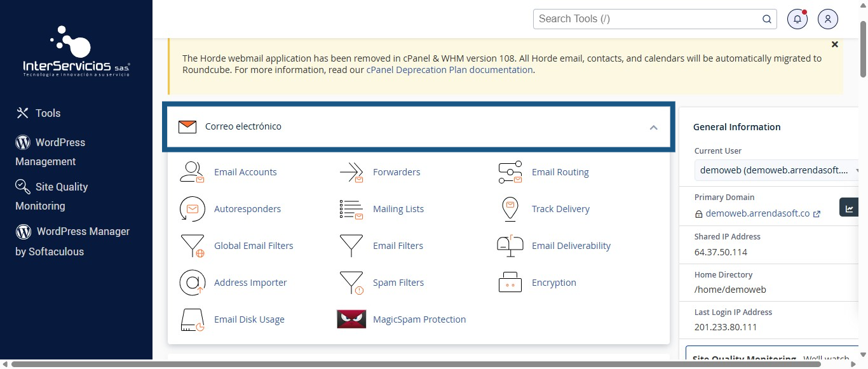Click the Mailing Lists icon
The width and height of the screenshot is (868, 369).
(x=351, y=209)
